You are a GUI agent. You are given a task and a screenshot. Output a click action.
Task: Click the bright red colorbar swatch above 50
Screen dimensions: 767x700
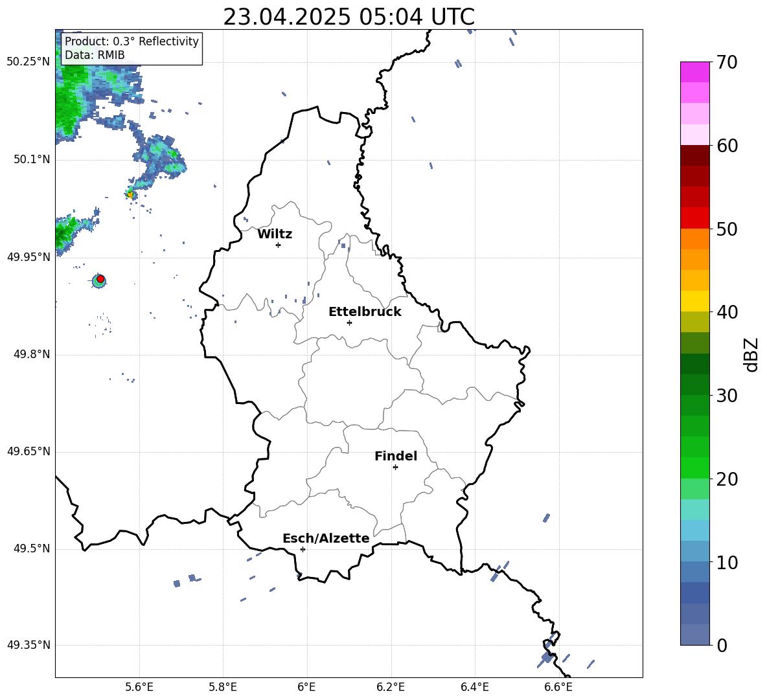694,218
